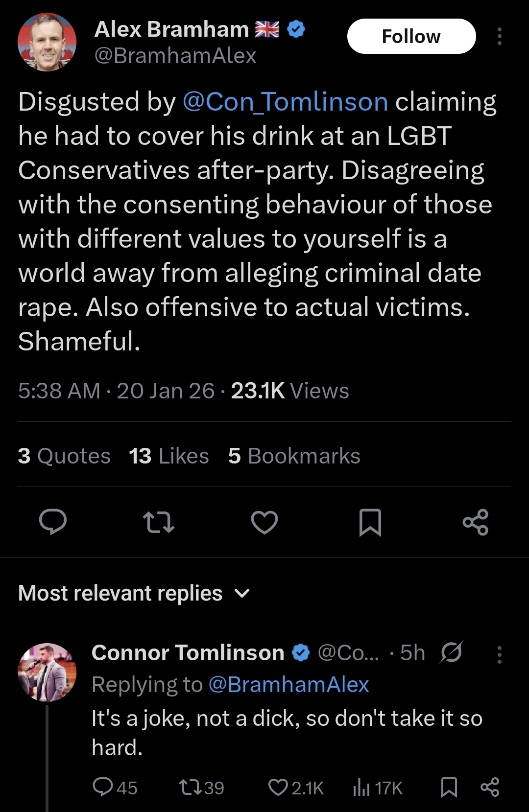
Task: Open the @Con_Tomlinson mention link
Action: pyautogui.click(x=286, y=102)
